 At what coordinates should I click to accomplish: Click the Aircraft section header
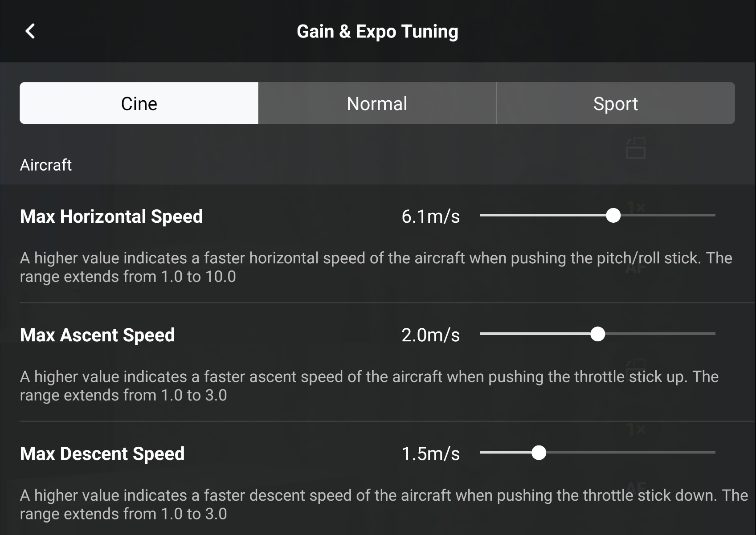(46, 165)
